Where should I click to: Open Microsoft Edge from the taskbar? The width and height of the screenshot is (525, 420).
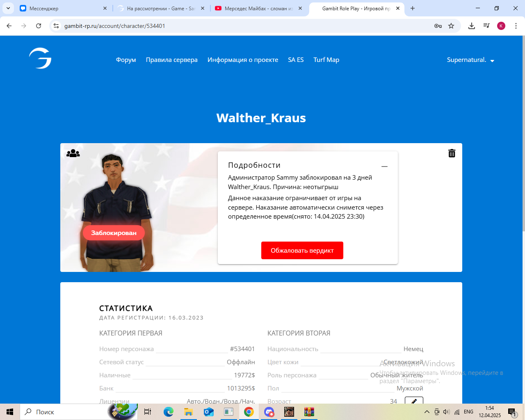click(168, 412)
